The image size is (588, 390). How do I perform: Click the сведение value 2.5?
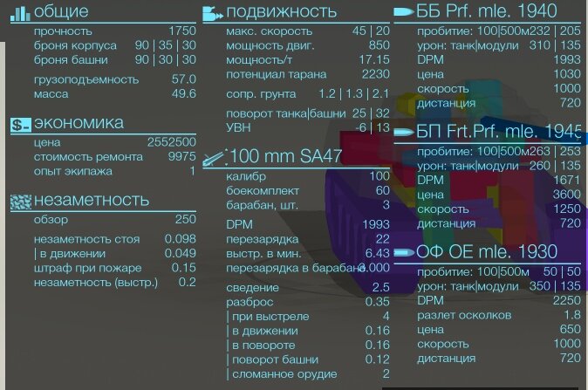tap(381, 287)
